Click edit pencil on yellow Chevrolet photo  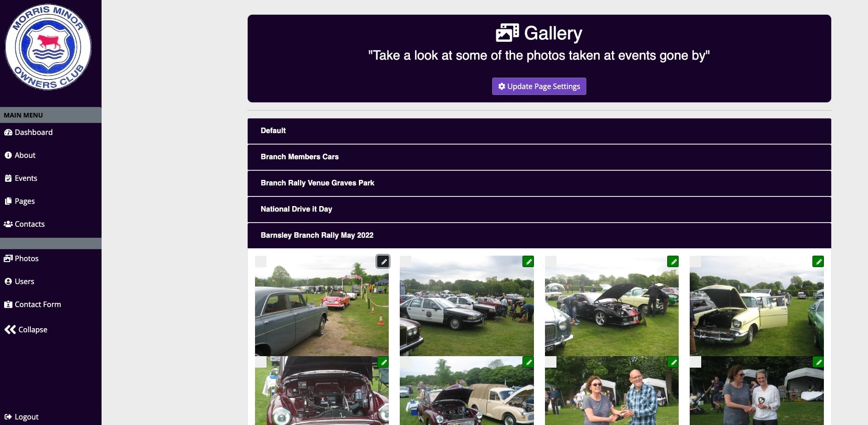818,262
